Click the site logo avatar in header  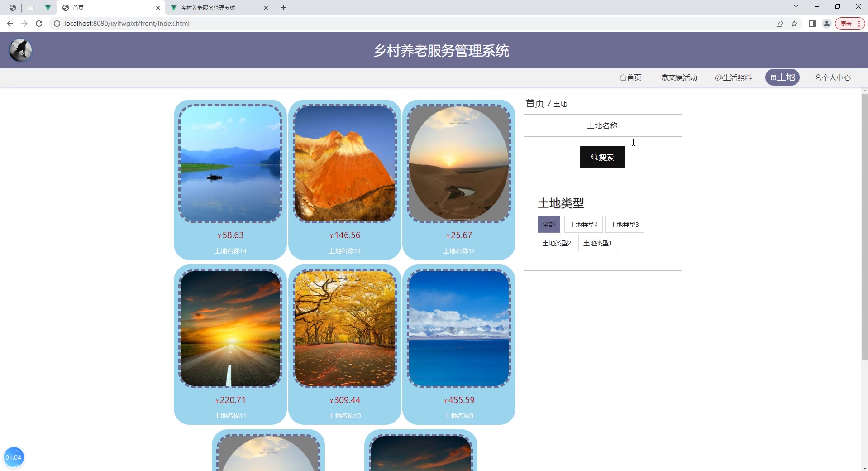(x=20, y=50)
